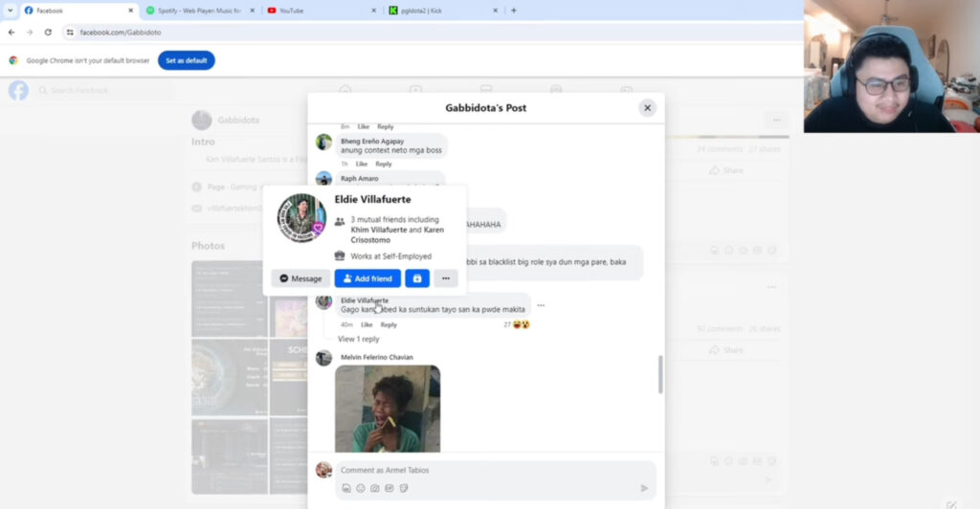Viewport: 980px width, 509px height.
Task: Switch to the YouTube tab
Action: (x=320, y=11)
